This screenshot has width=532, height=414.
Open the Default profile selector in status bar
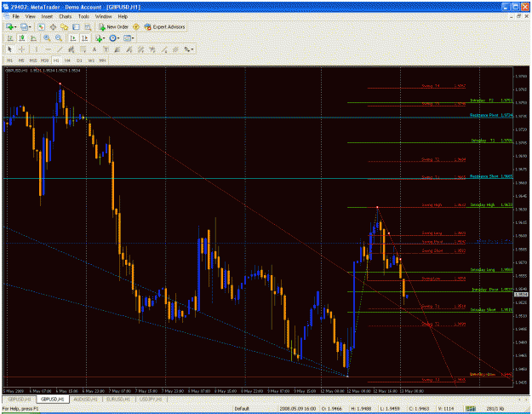coord(242,409)
